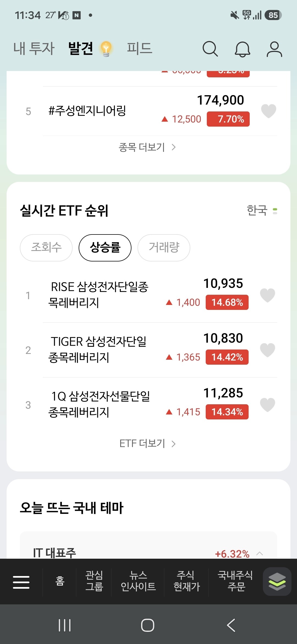Favorite RISE 삼성전자단일종목레버리지 heart

click(268, 295)
